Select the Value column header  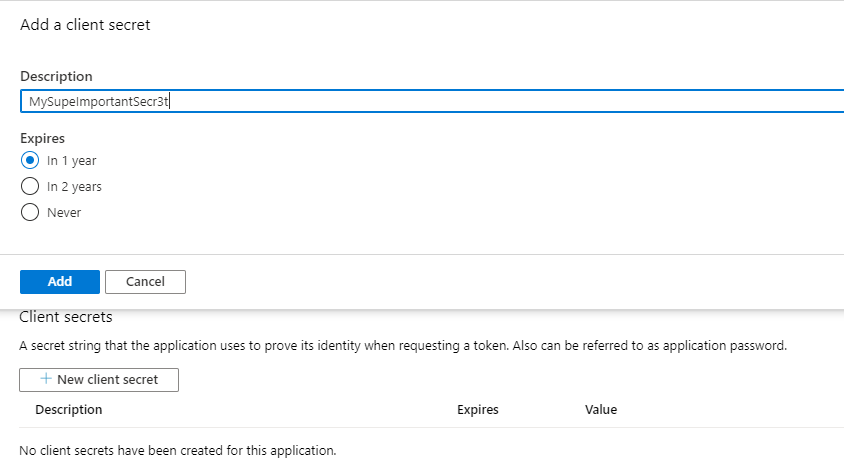[x=601, y=409]
